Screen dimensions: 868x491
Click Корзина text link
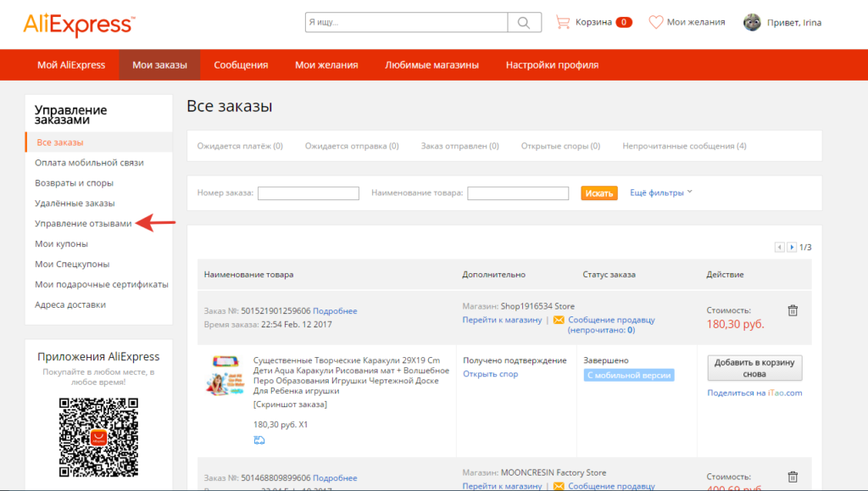593,22
